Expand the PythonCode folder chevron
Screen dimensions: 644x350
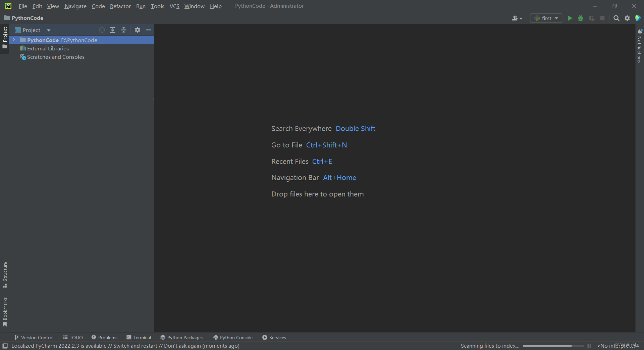(14, 40)
